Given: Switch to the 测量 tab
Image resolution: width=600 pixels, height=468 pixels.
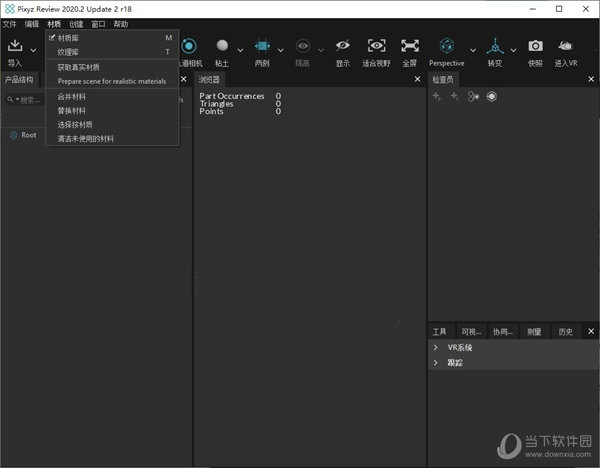Looking at the screenshot, I should coord(534,332).
